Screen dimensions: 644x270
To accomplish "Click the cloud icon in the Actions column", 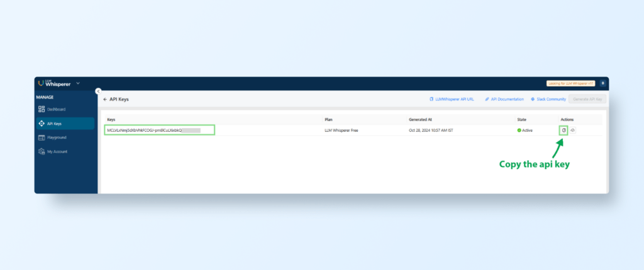I will (x=574, y=130).
